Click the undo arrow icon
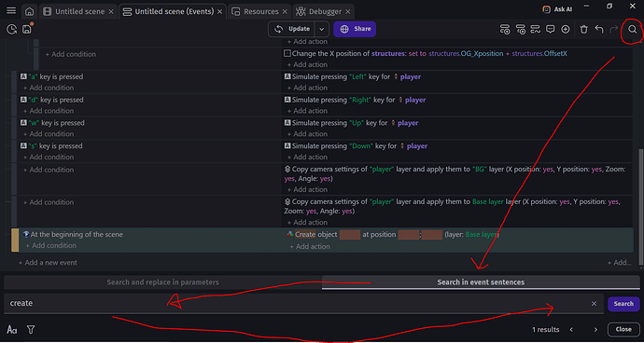Image resolution: width=644 pixels, height=343 pixels. pos(599,29)
